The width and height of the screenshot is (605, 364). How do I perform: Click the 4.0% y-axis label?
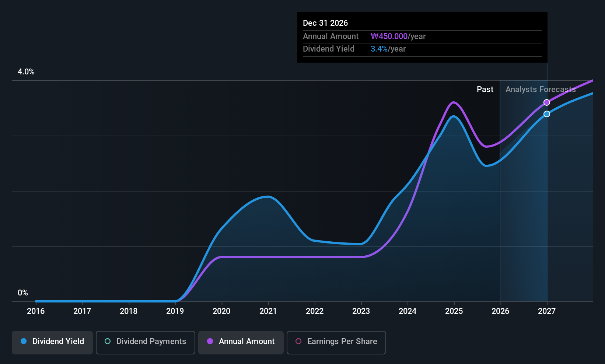point(26,72)
